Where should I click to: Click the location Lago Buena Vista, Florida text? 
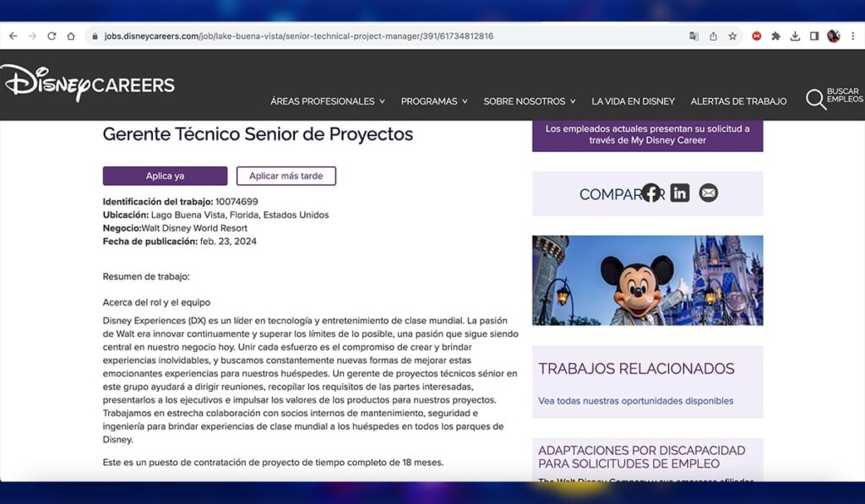pyautogui.click(x=240, y=215)
